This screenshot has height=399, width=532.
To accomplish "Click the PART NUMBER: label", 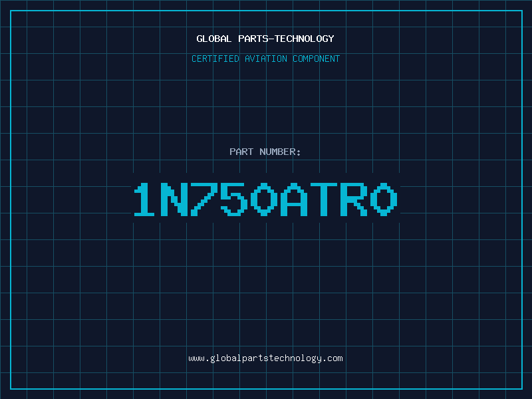I will click(x=265, y=152).
